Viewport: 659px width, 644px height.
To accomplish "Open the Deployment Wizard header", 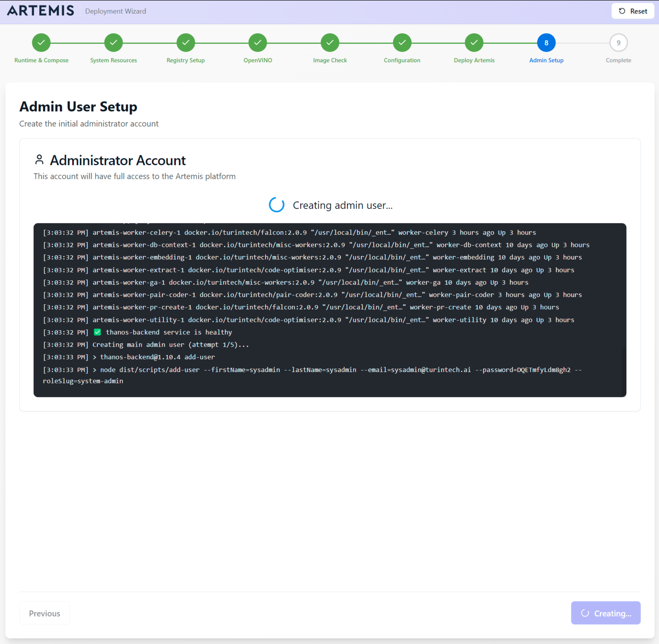I will point(116,11).
